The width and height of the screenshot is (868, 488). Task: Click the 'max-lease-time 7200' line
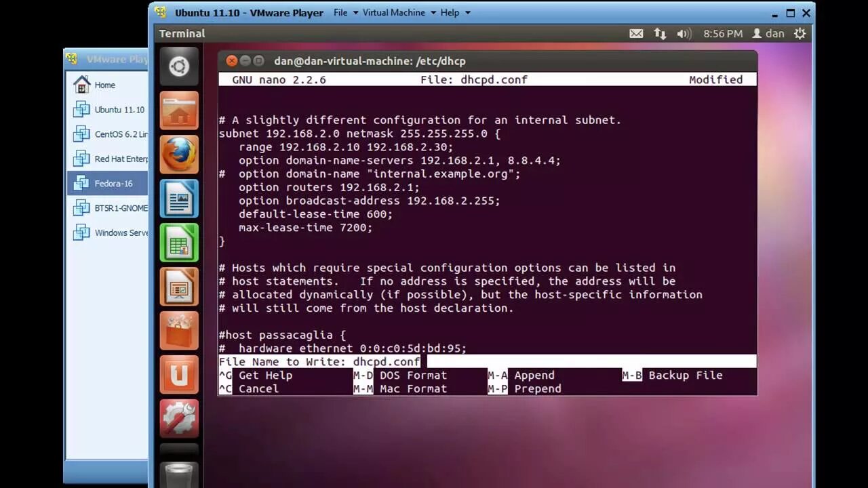305,228
